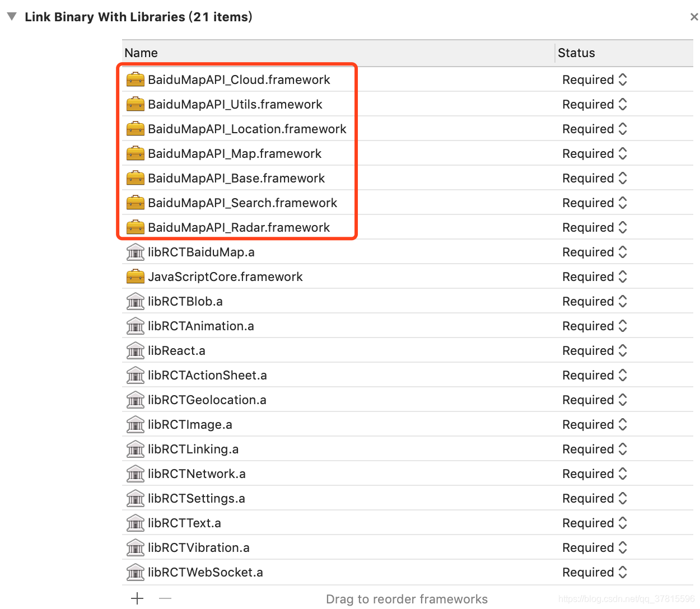This screenshot has height=609, width=700.
Task: Open status dropdown for libReact.a
Action: tap(595, 350)
